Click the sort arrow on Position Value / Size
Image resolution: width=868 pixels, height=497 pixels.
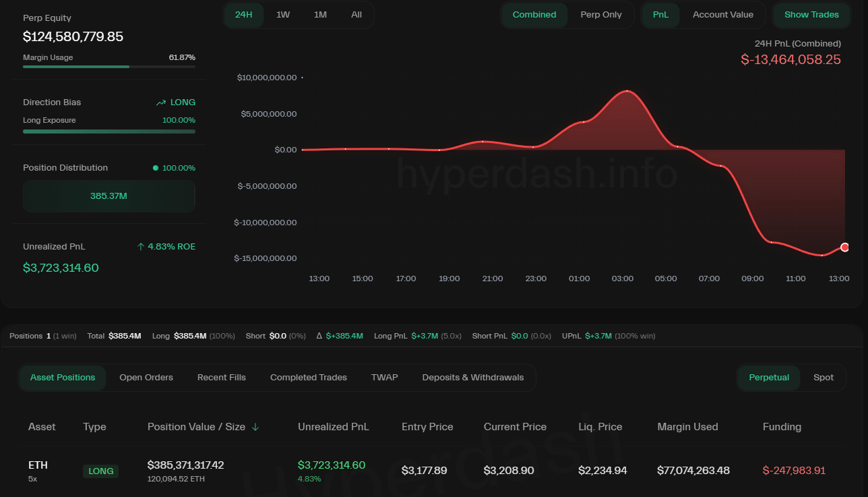[x=255, y=427]
